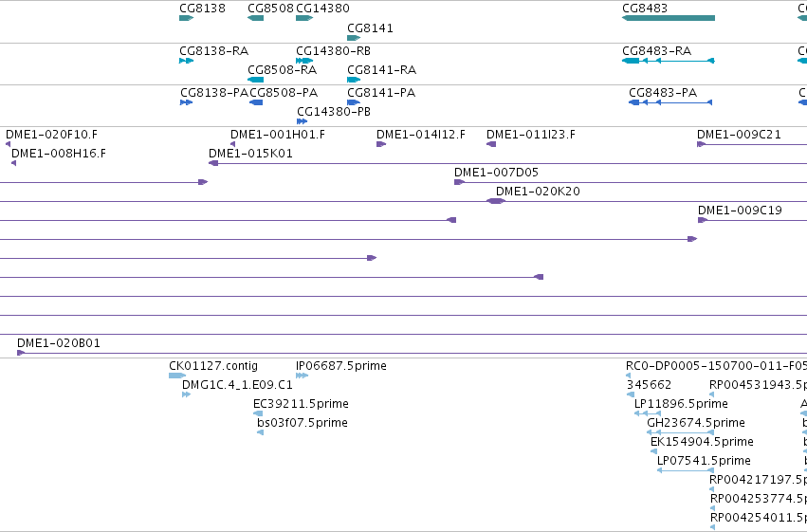Click the DME1-015K01 clone start arrow
This screenshot has width=807, height=532.
(213, 163)
